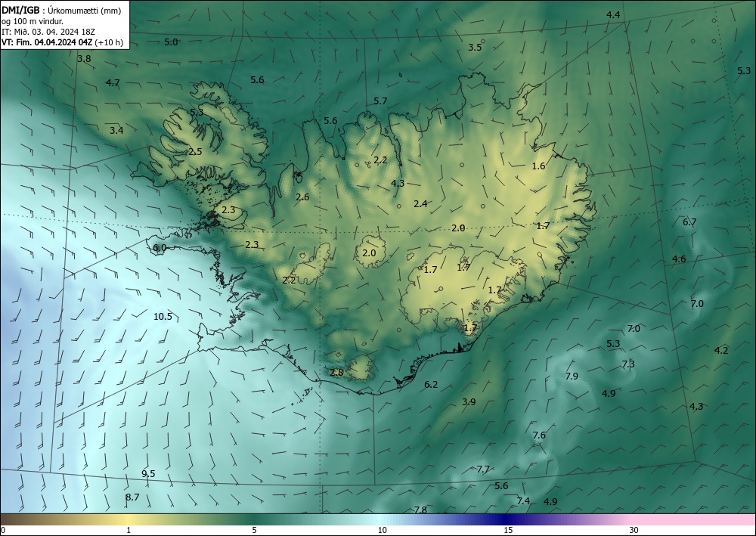
Task: Click the 7.9 map value
Action: point(572,376)
